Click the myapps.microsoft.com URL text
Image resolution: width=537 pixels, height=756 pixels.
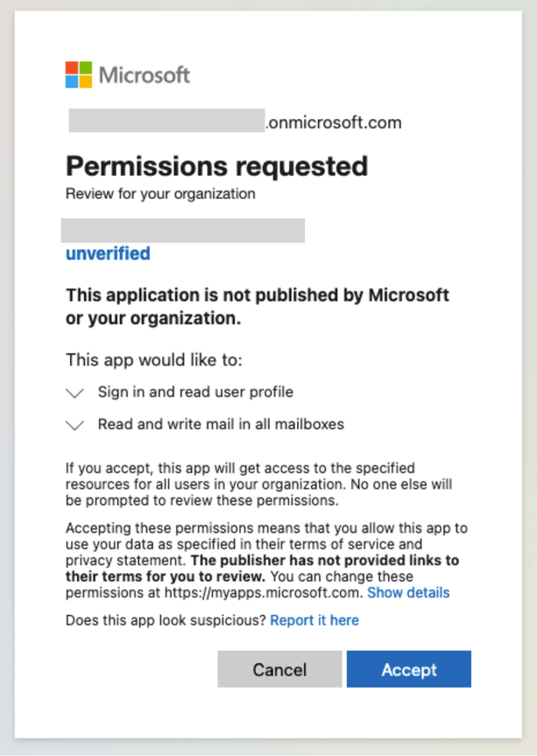pos(259,592)
